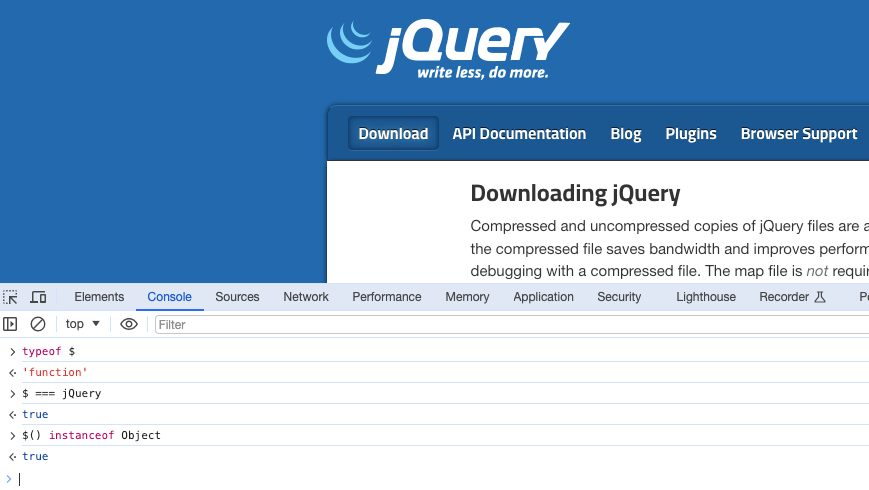Click the output arrow beside 'function'
The height and width of the screenshot is (490, 869).
coord(12,373)
